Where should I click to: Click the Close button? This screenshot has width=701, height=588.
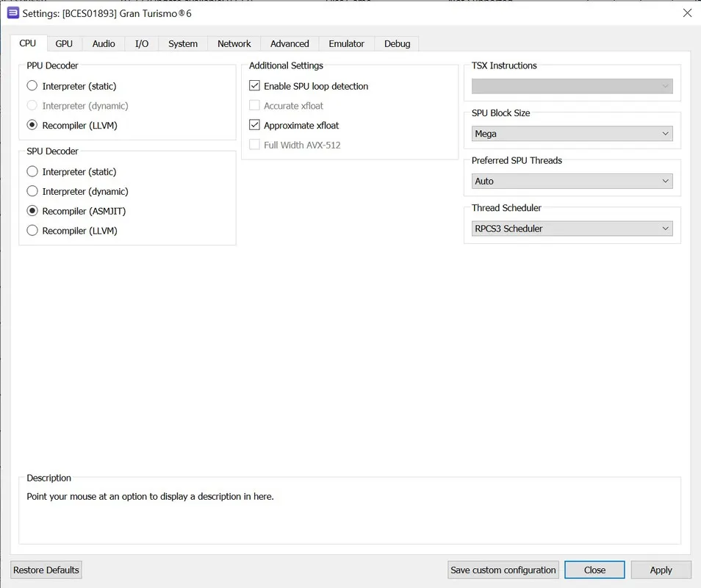coord(594,570)
